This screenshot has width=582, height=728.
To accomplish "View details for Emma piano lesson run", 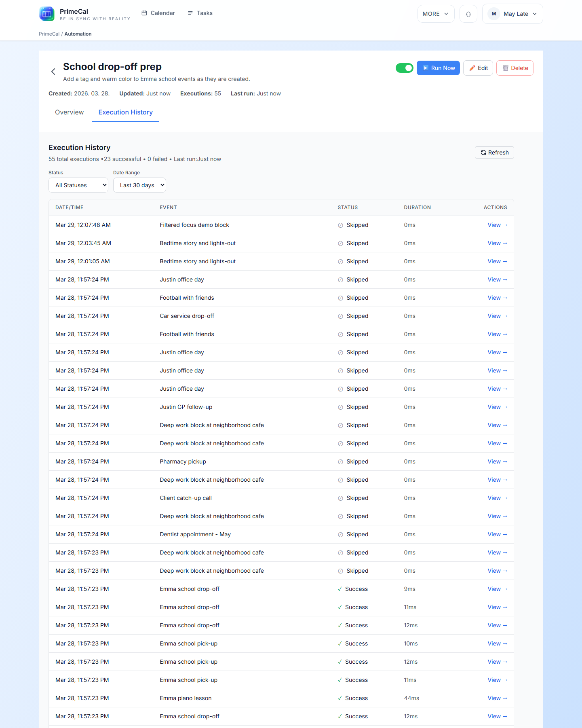I will coord(497,698).
